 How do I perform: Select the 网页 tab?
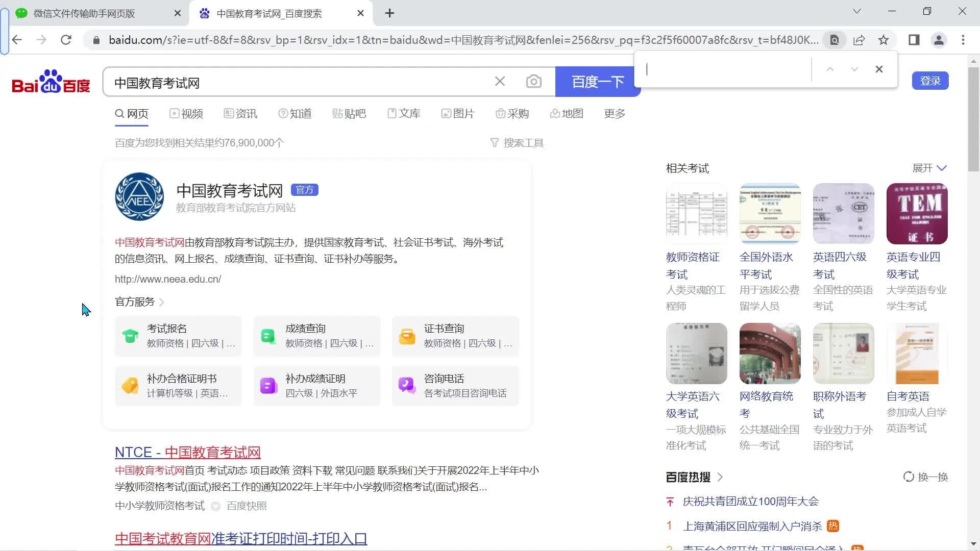pyautogui.click(x=132, y=114)
